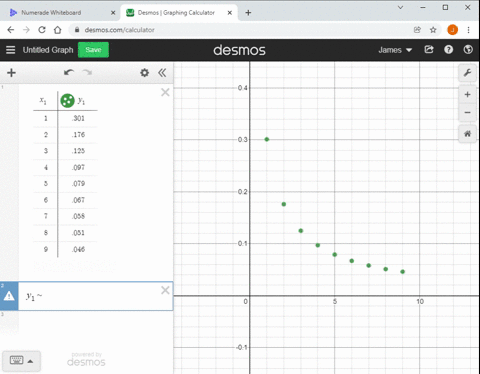The image size is (480, 374).
Task: Click the green Save button
Action: click(x=93, y=50)
